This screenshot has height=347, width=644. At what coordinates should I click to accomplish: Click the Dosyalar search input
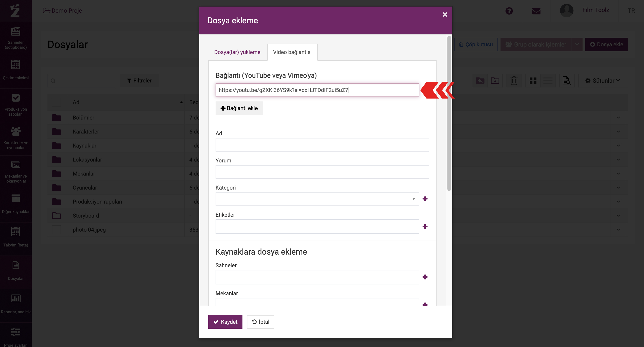pyautogui.click(x=81, y=81)
